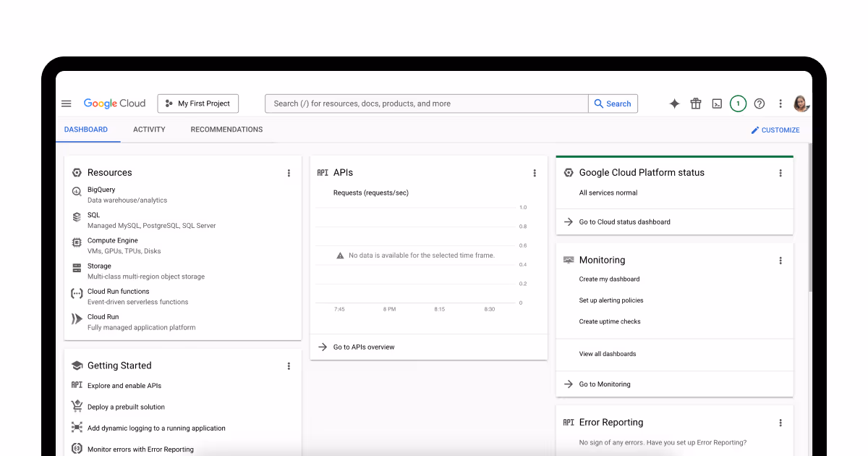Click the Error Reporting setup question text
868x456 pixels.
coord(663,442)
